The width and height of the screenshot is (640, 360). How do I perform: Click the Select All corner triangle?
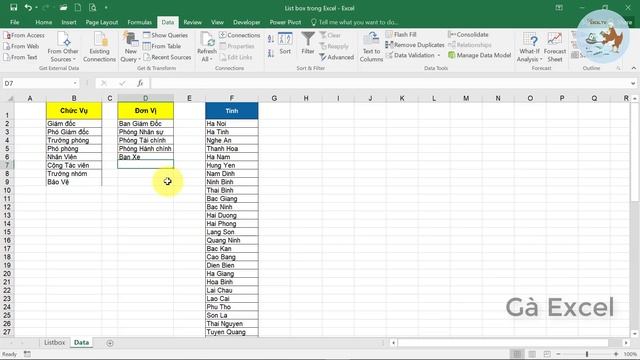coord(10,98)
